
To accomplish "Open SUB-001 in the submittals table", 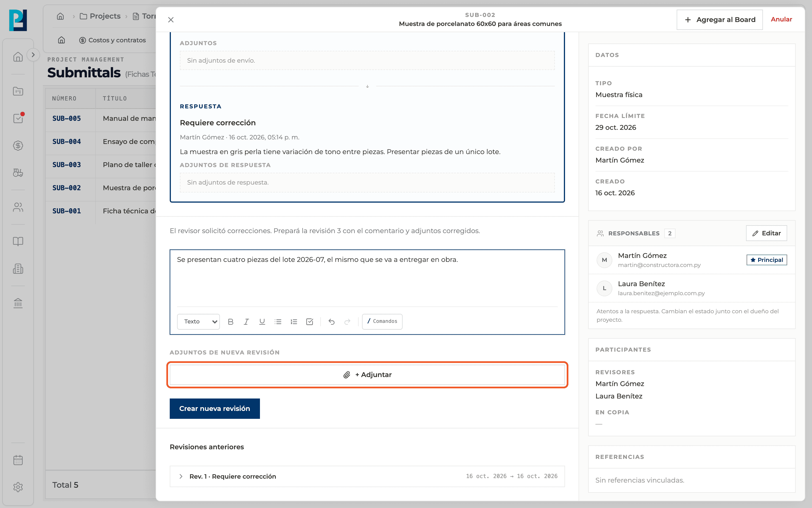I will pyautogui.click(x=67, y=211).
